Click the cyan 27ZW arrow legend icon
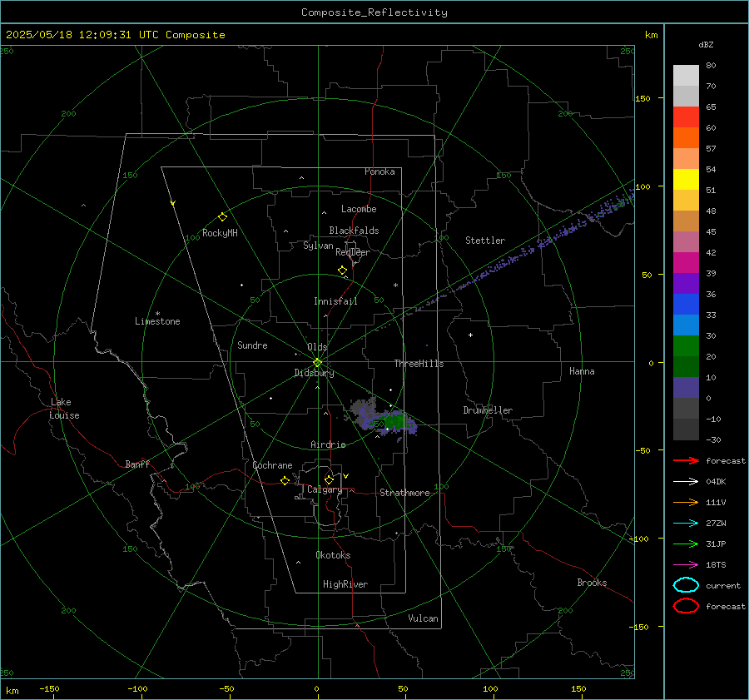Image resolution: width=749 pixels, height=700 pixels. click(686, 523)
